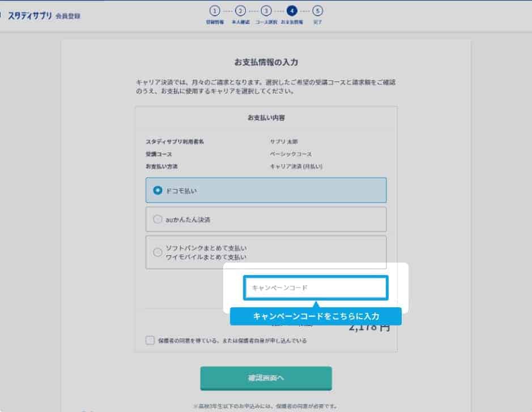This screenshot has height=412, width=532.
Task: Click the 高校3年生以下 note below button
Action: pos(266,405)
